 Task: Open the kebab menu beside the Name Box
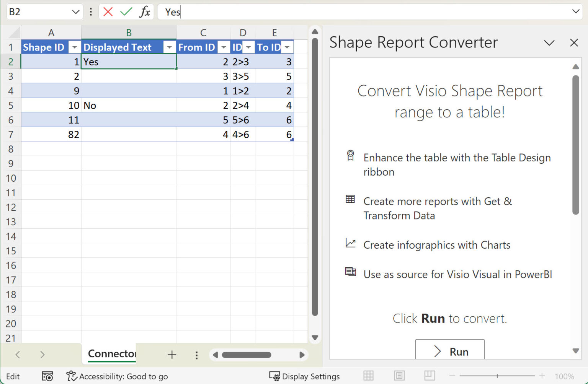pyautogui.click(x=90, y=11)
